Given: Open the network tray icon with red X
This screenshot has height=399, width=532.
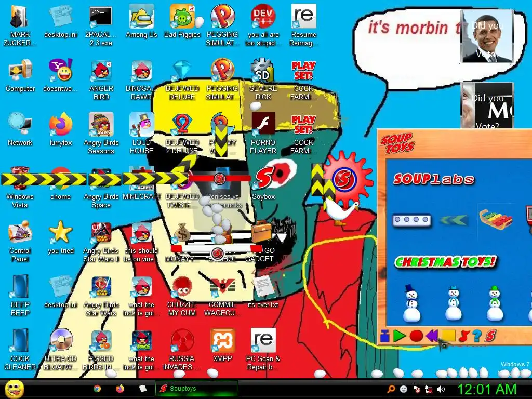Looking at the screenshot, I should (x=429, y=389).
